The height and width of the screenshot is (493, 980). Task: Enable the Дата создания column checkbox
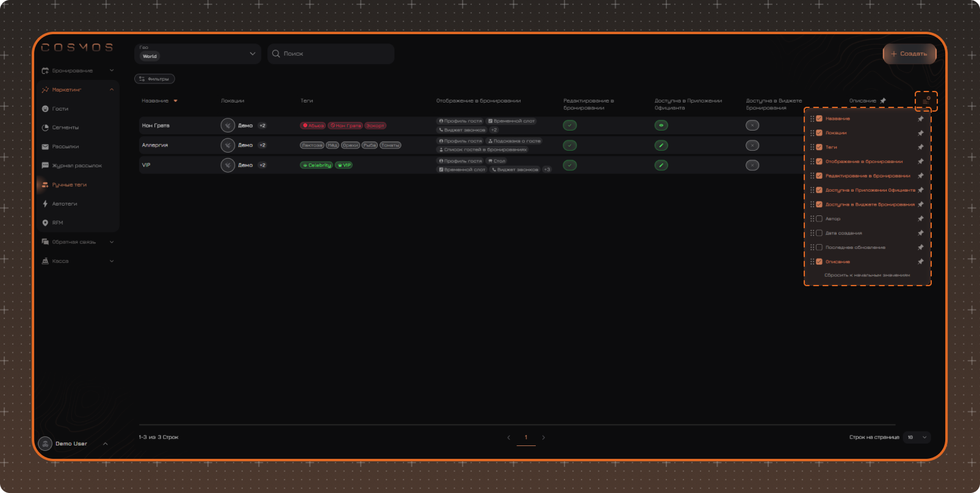pos(820,233)
